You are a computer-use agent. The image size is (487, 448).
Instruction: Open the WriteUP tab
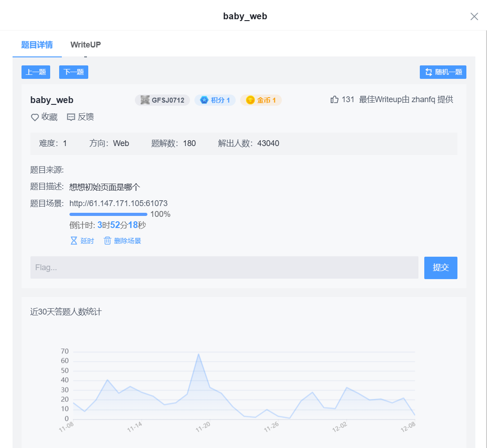[86, 45]
